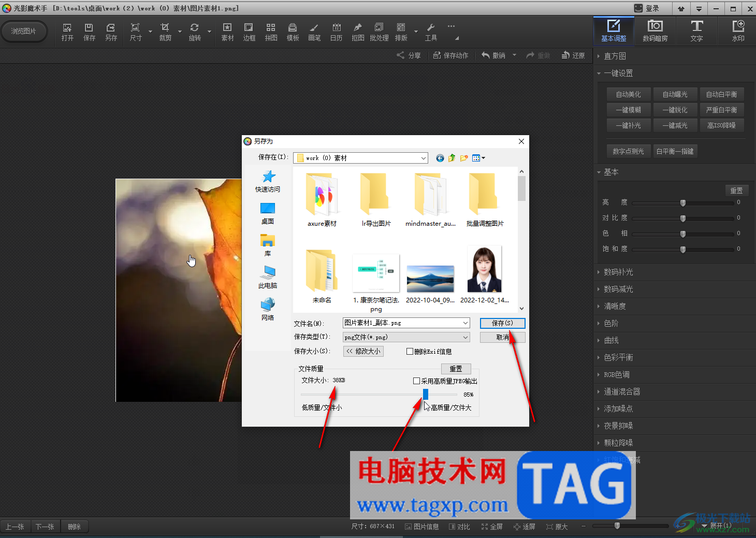The height and width of the screenshot is (538, 756).
Task: Click 重置 button in 文件质量 group
Action: [x=456, y=369]
